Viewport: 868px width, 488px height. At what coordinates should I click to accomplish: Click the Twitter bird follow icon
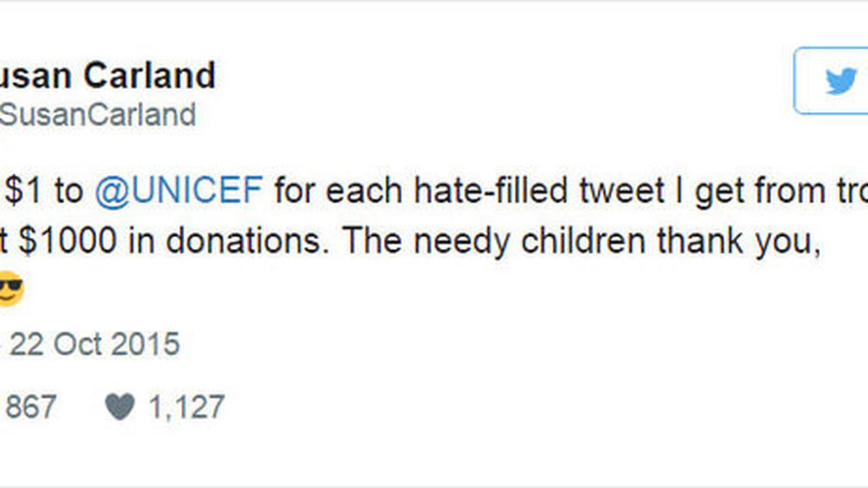click(x=841, y=81)
